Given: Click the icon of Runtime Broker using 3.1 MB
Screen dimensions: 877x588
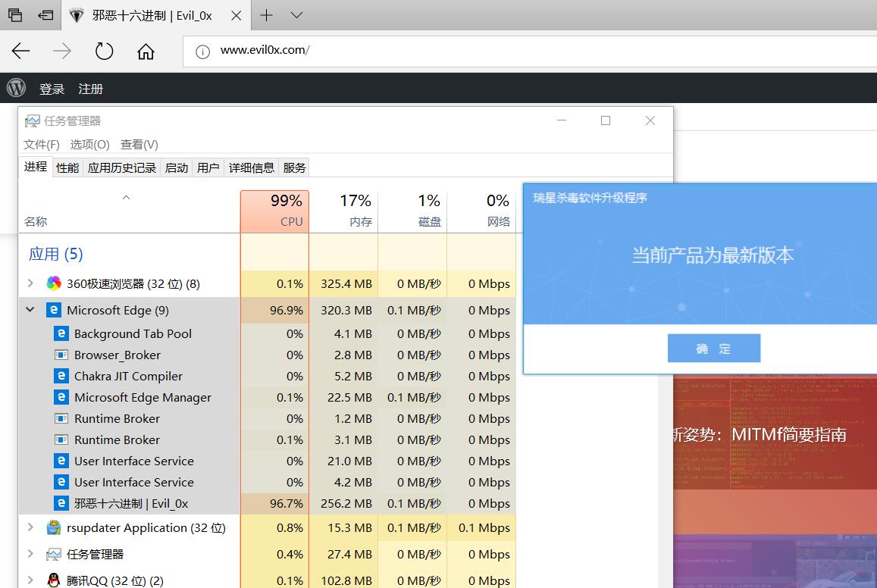Looking at the screenshot, I should pos(61,440).
